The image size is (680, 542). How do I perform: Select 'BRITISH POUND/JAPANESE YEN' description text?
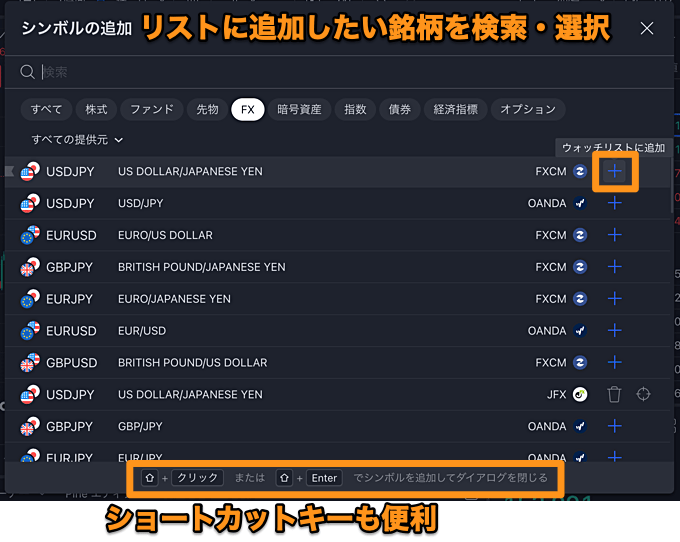[202, 267]
